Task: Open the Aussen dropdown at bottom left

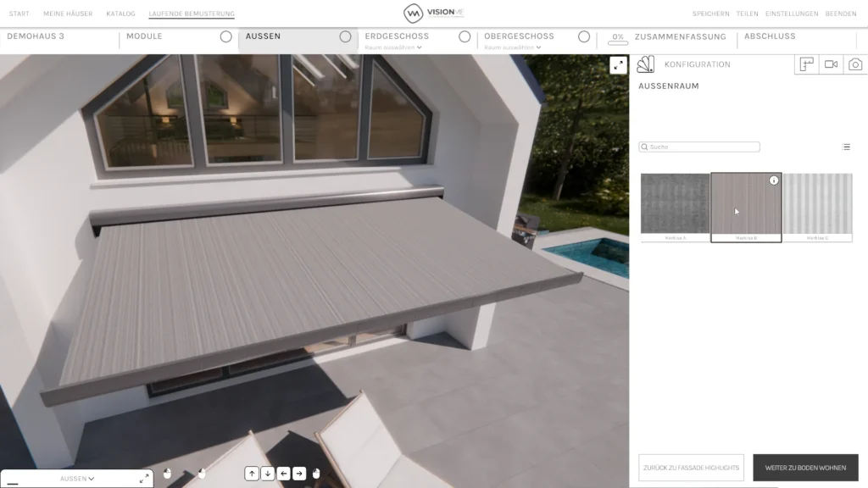Action: click(x=77, y=479)
